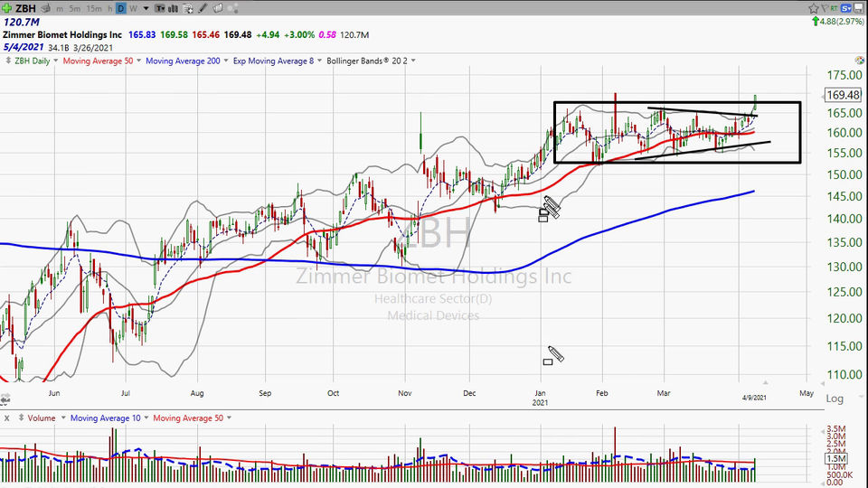Click the 145.00 price scale label
This screenshot has width=868, height=488.
click(844, 196)
